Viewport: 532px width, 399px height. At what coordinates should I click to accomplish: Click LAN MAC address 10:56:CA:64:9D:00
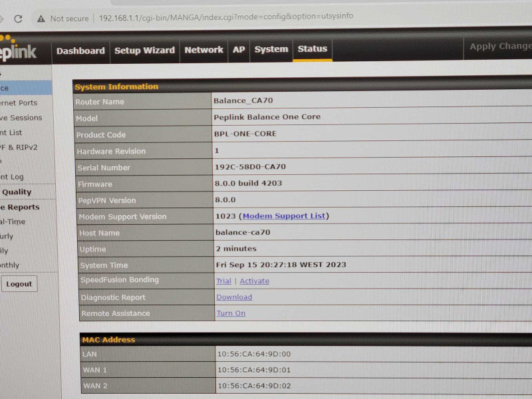pyautogui.click(x=254, y=354)
